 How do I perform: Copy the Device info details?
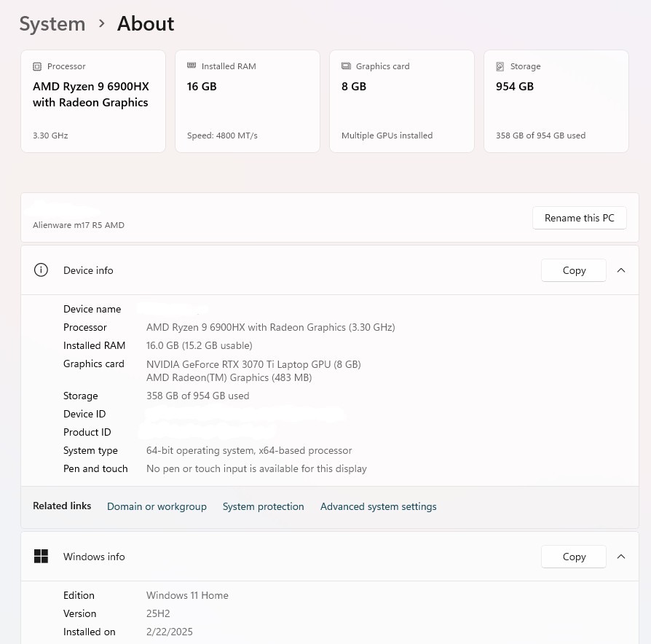click(574, 270)
